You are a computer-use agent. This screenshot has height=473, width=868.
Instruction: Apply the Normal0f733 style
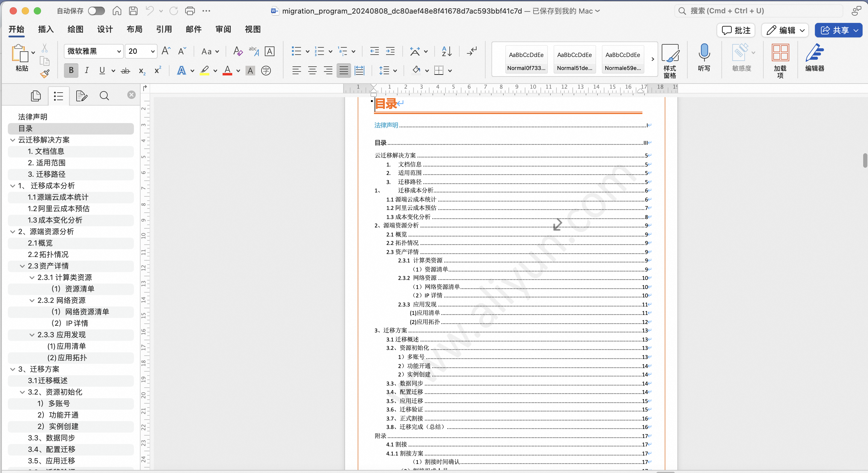point(526,59)
